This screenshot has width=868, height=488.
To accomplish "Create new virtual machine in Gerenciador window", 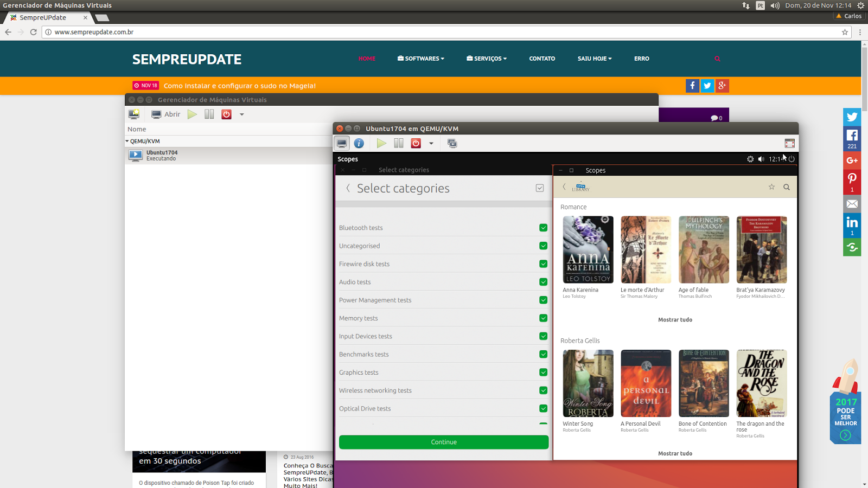I will [x=134, y=114].
